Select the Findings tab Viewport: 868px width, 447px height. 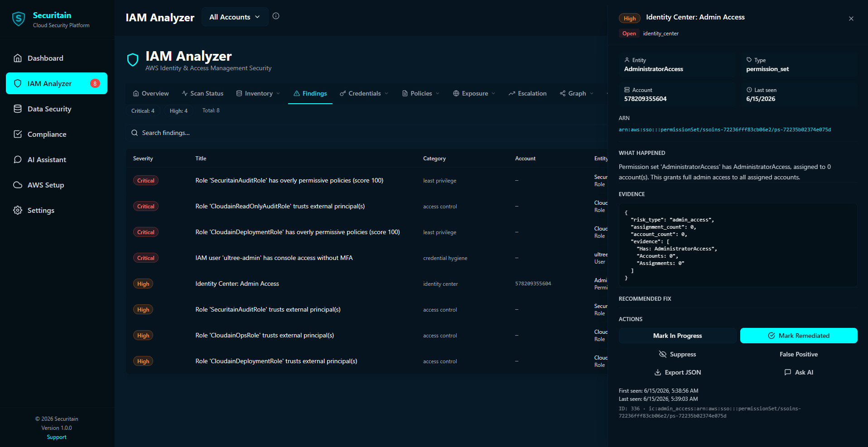coord(310,93)
